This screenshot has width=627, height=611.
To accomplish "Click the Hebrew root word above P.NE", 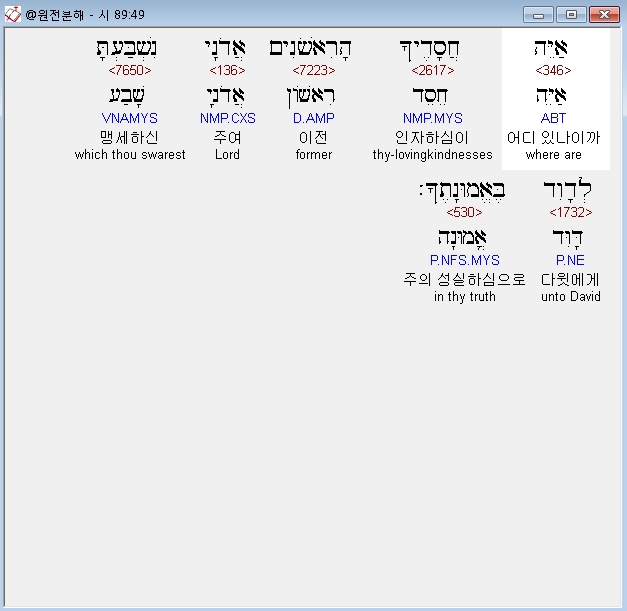I will pos(568,238).
